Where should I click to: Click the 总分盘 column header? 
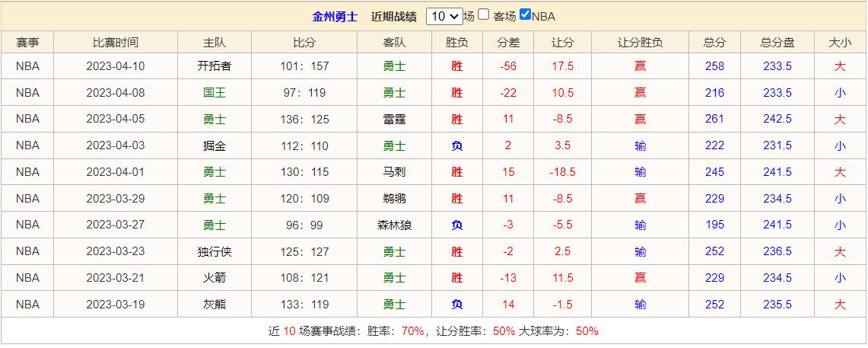point(777,42)
